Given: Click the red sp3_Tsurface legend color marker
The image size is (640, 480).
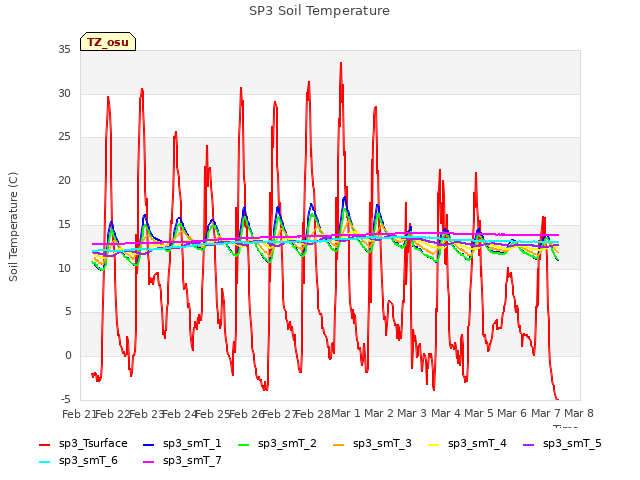Looking at the screenshot, I should pos(44,444).
